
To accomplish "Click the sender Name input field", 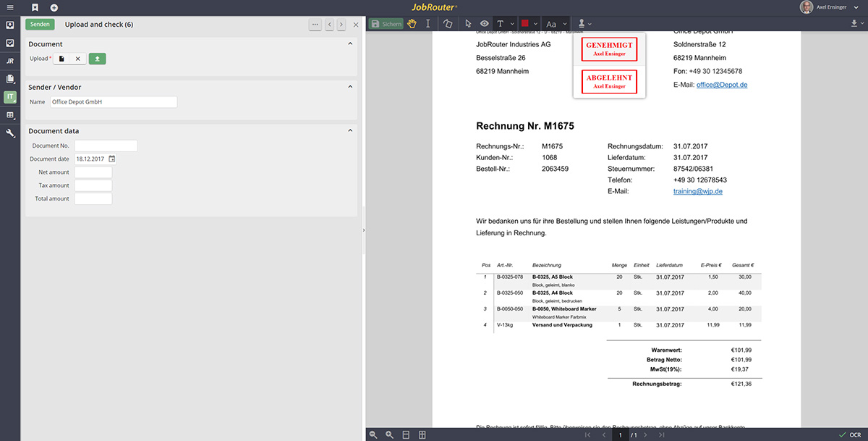I will click(113, 102).
